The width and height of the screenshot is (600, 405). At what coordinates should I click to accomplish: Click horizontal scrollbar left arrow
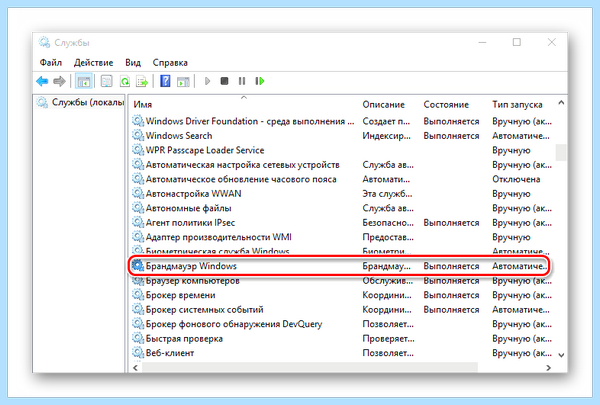pos(135,367)
